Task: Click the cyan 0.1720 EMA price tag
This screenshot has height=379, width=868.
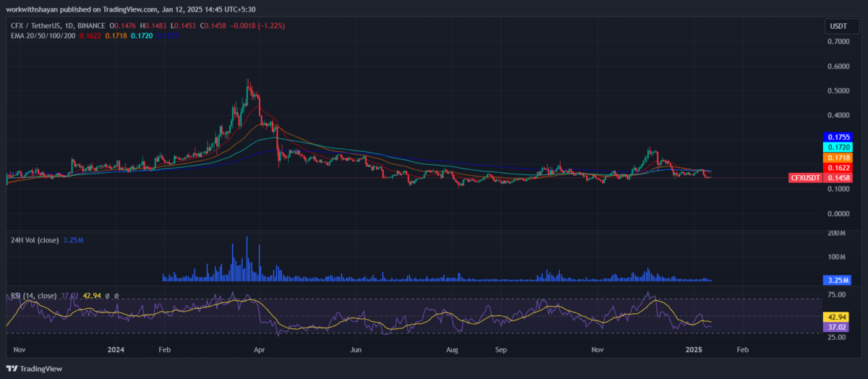Action: coord(838,147)
